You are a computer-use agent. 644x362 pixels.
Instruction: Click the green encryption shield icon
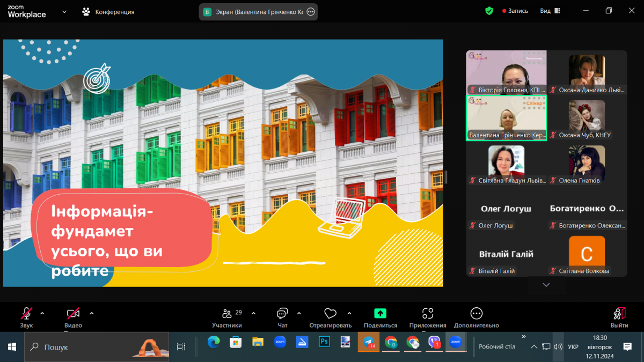point(489,11)
